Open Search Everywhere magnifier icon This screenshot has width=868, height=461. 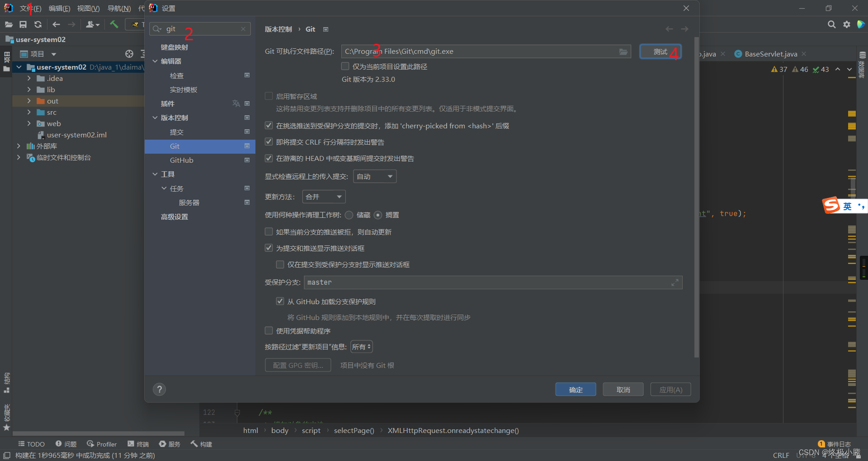click(831, 24)
